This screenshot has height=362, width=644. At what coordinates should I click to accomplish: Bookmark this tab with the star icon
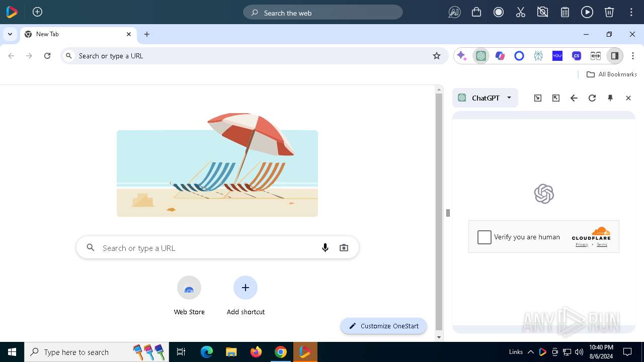point(437,56)
